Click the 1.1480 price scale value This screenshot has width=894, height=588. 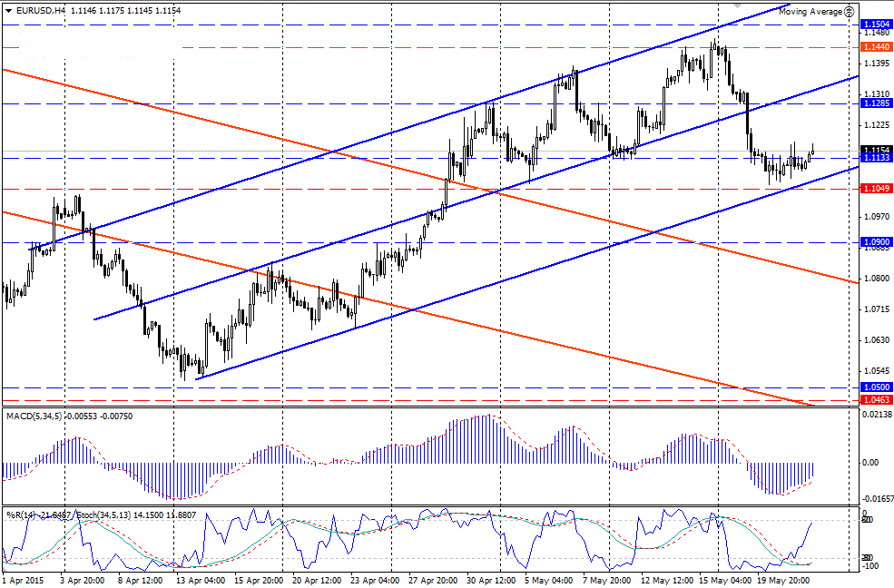(877, 33)
